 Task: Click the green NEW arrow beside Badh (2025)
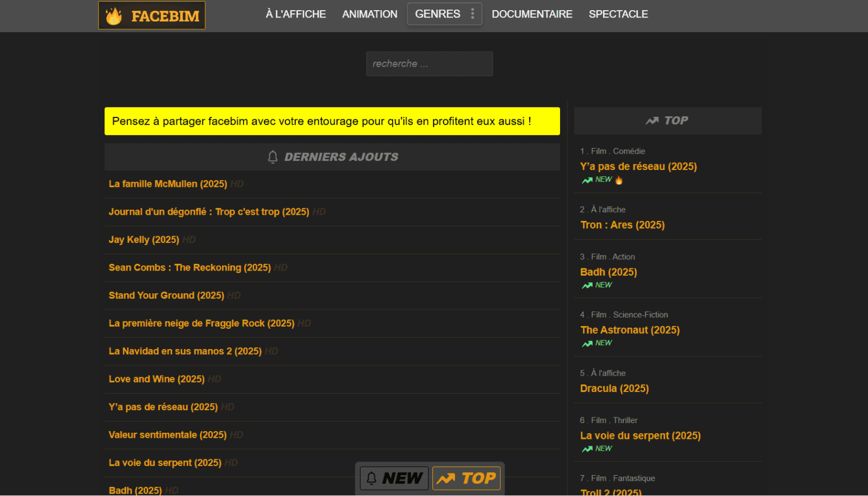(585, 285)
